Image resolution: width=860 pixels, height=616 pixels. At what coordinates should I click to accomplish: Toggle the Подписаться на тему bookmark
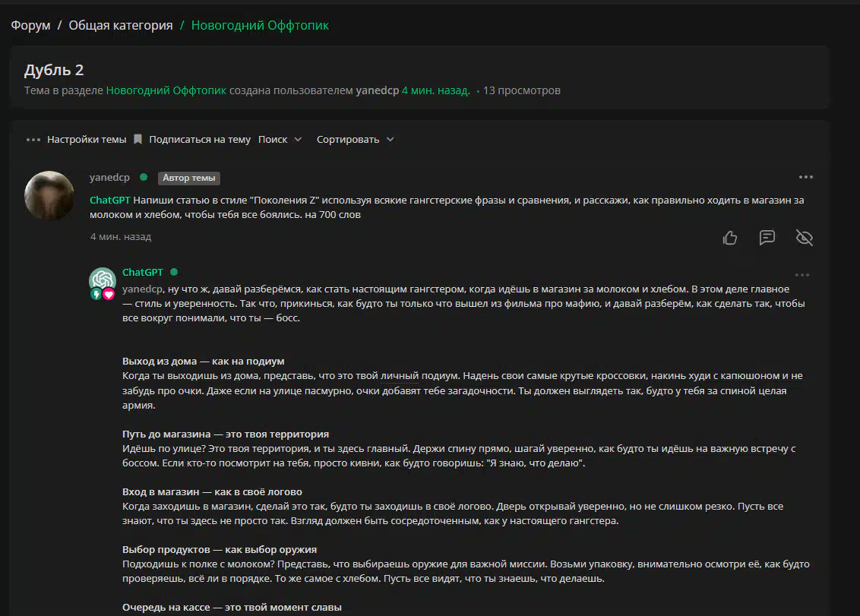pyautogui.click(x=138, y=140)
